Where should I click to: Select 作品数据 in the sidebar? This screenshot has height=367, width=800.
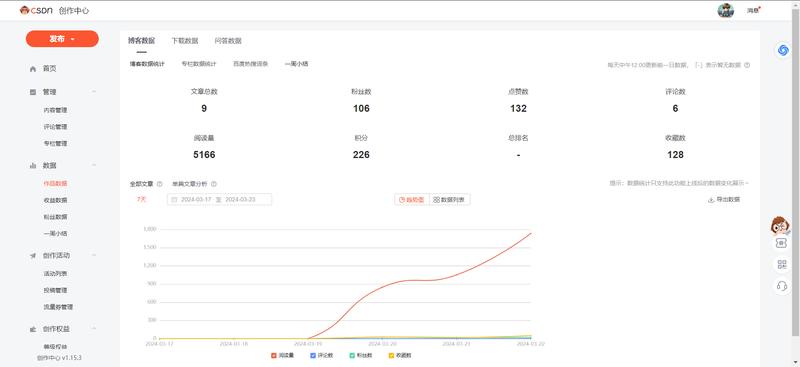[x=55, y=183]
